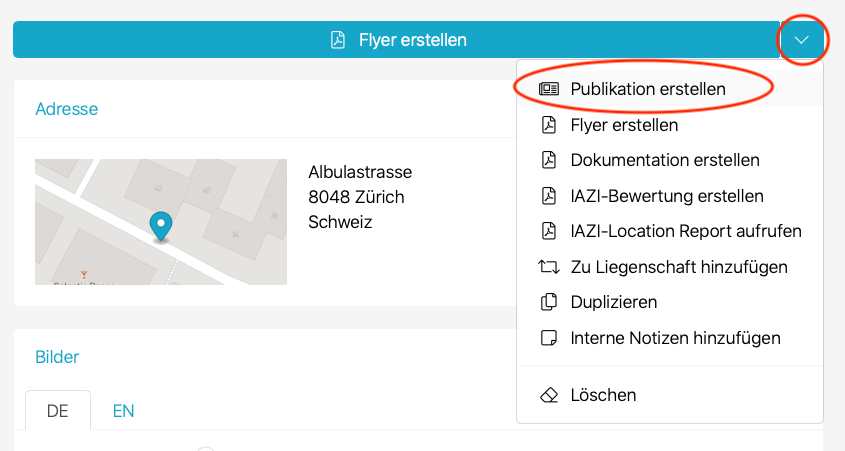Click the Adresse section heading
The width and height of the screenshot is (845, 451).
pos(66,109)
